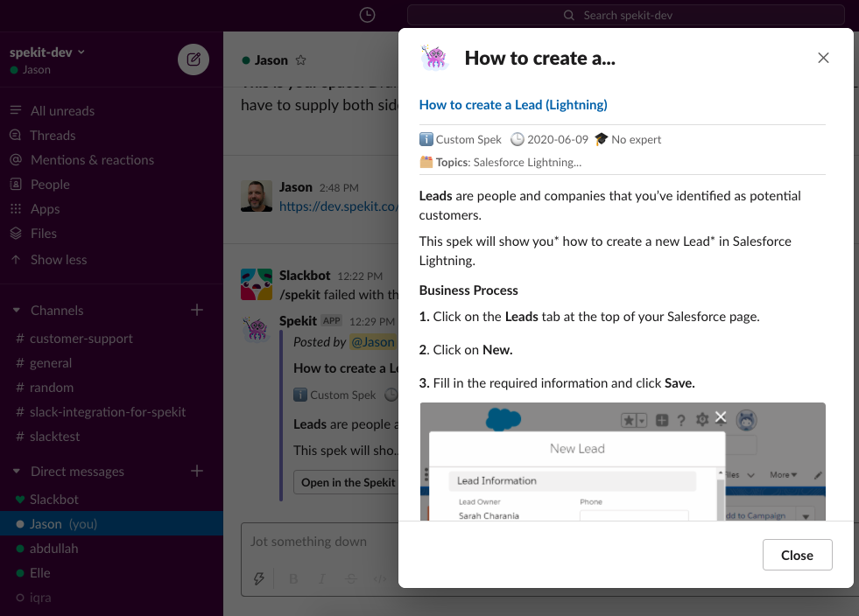Open the How to create a Lead (Lightning) link
Screen dimensions: 859x616
tap(513, 105)
